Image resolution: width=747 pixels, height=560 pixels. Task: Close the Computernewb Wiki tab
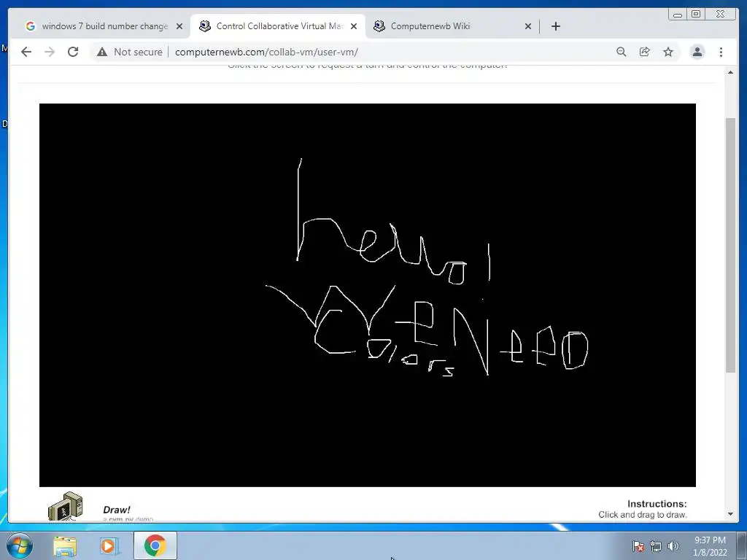(x=528, y=26)
